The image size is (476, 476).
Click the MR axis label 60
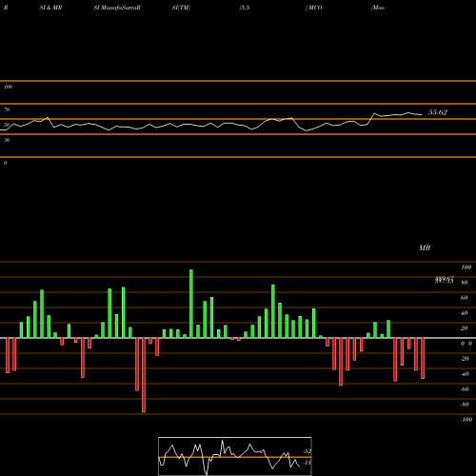click(x=465, y=298)
